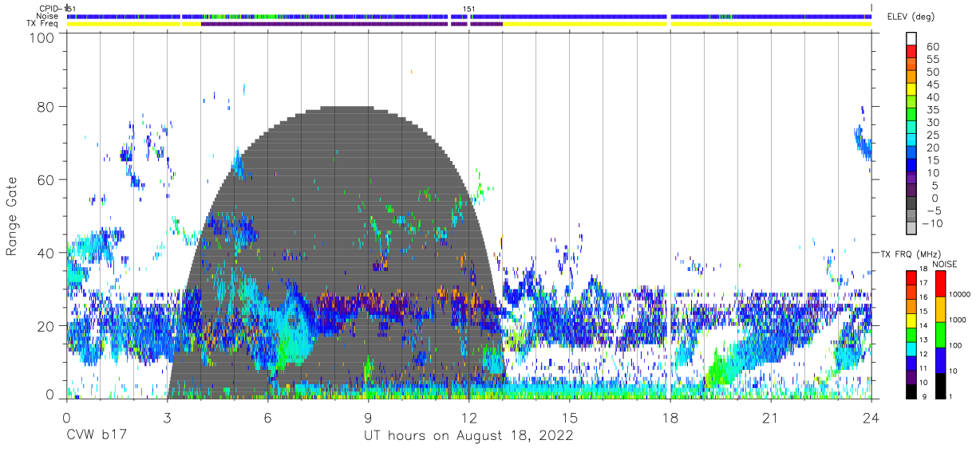Click the '3' tick label on the time axis
This screenshot has height=452, width=980.
tap(167, 418)
